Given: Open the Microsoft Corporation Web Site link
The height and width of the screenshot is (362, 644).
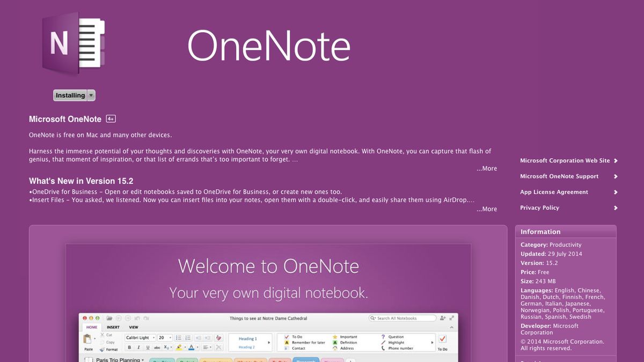Looking at the screenshot, I should click(x=569, y=160).
